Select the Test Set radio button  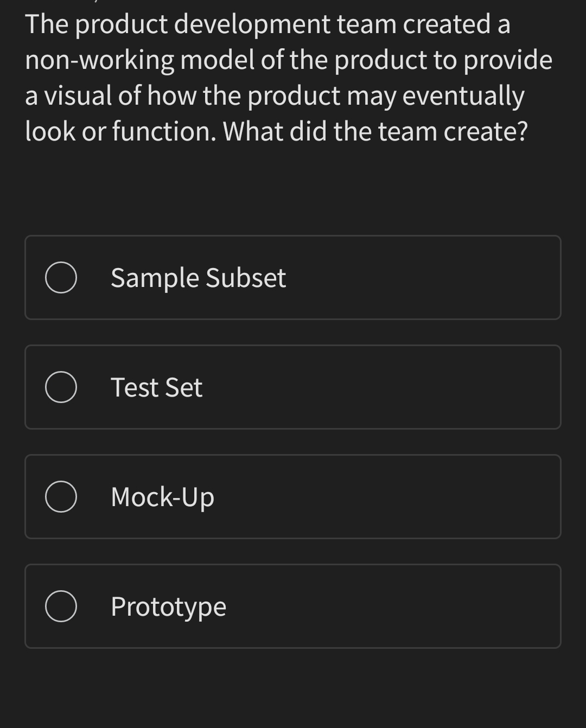pyautogui.click(x=60, y=387)
